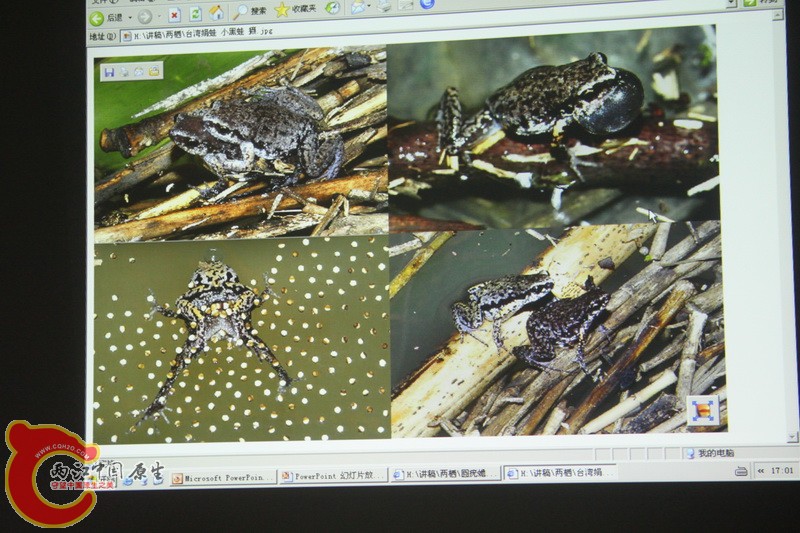Email the picture from the image toolbar
The width and height of the screenshot is (800, 533).
click(139, 71)
